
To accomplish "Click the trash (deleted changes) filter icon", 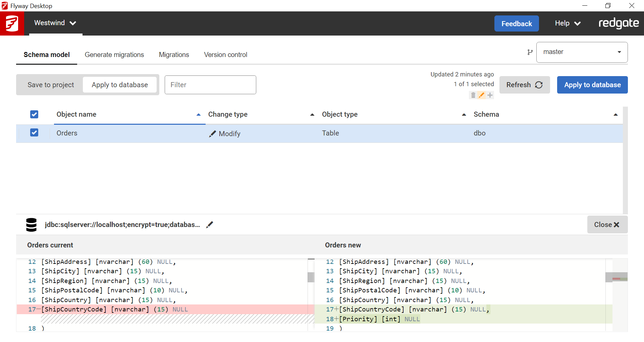I will pyautogui.click(x=473, y=95).
